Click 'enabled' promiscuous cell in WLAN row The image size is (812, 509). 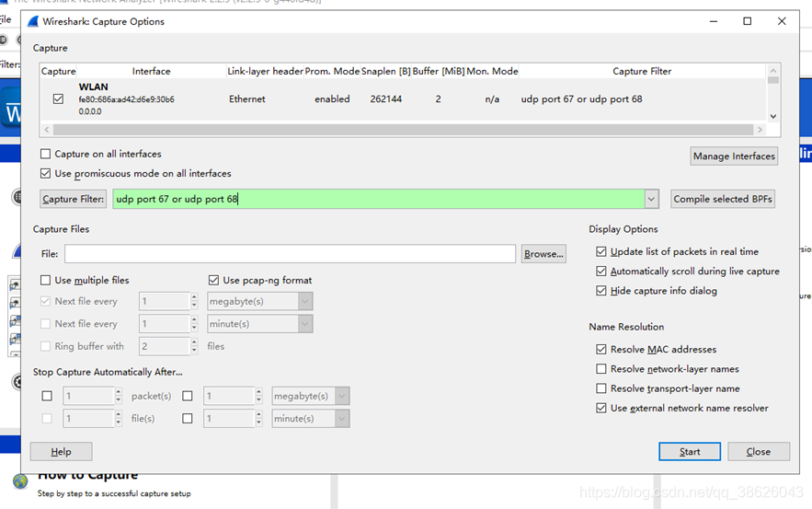(332, 99)
